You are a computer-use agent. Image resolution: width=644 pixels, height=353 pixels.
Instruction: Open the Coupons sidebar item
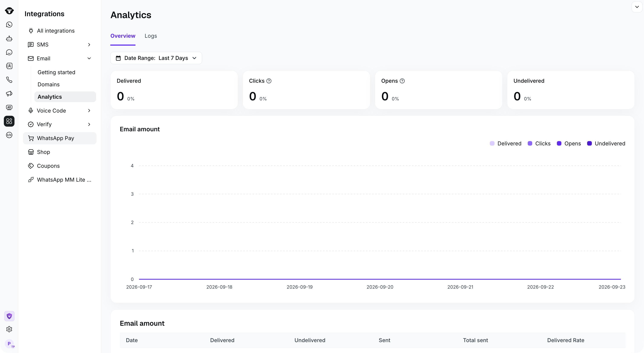60,166
